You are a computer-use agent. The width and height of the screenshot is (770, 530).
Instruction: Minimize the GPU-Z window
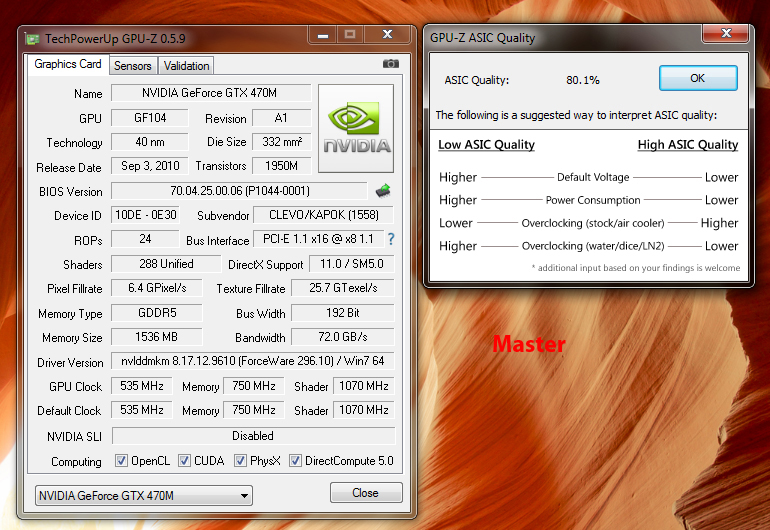[323, 35]
